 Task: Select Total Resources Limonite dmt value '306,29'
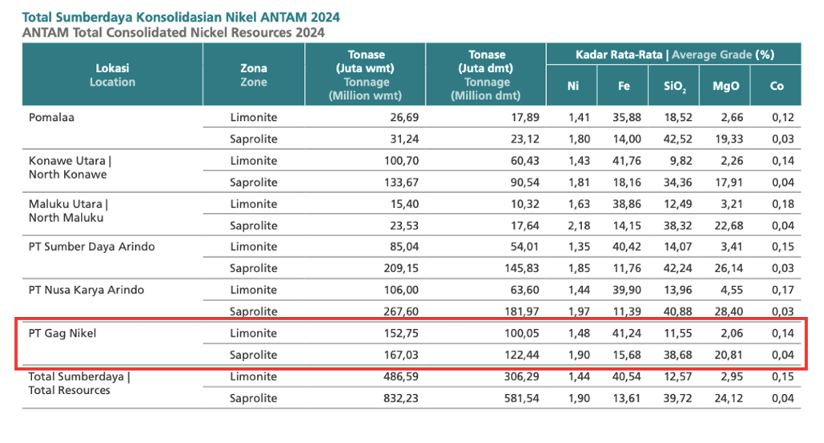[522, 376]
